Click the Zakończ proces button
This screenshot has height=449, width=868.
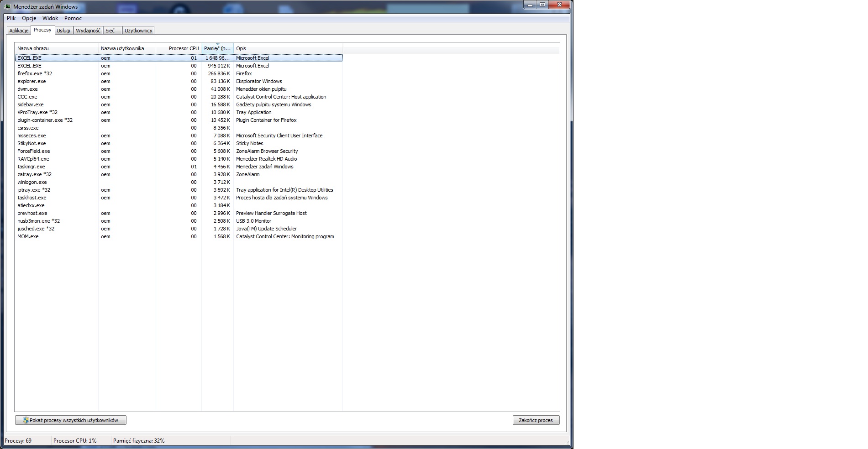(x=536, y=420)
